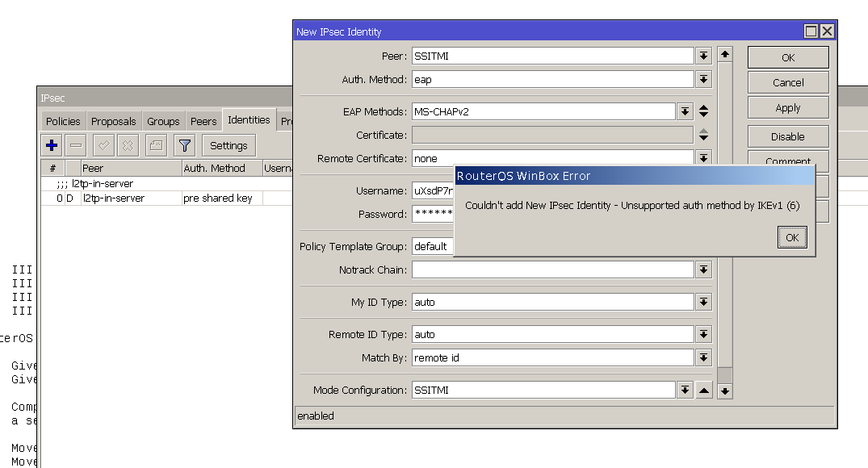Click the Username input field
The width and height of the screenshot is (868, 468).
tap(433, 190)
